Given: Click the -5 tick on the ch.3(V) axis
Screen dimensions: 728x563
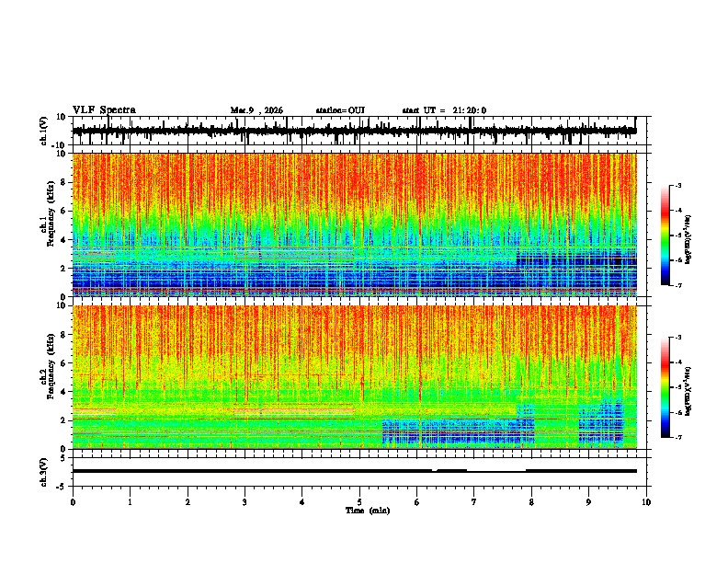Looking at the screenshot, I should [63, 487].
